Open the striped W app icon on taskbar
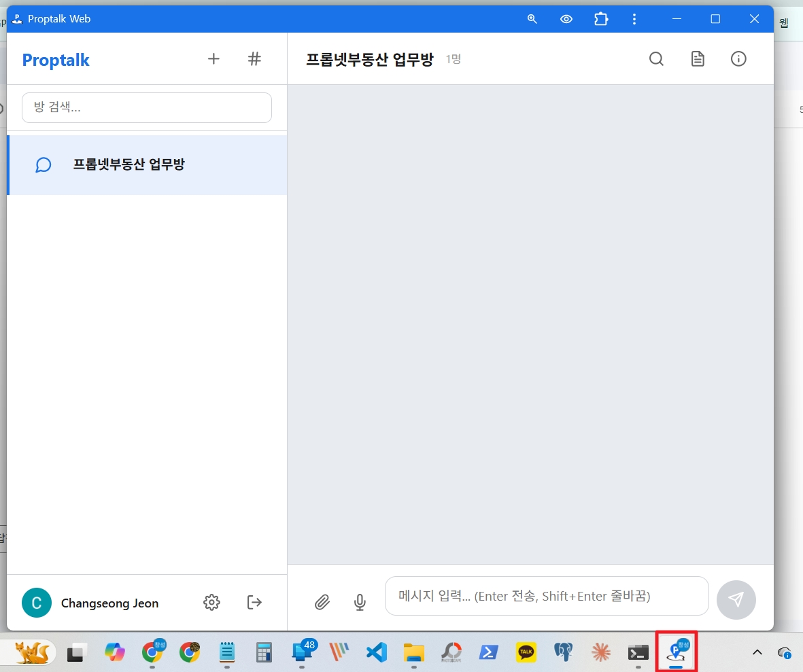Image resolution: width=803 pixels, height=672 pixels. tap(339, 652)
